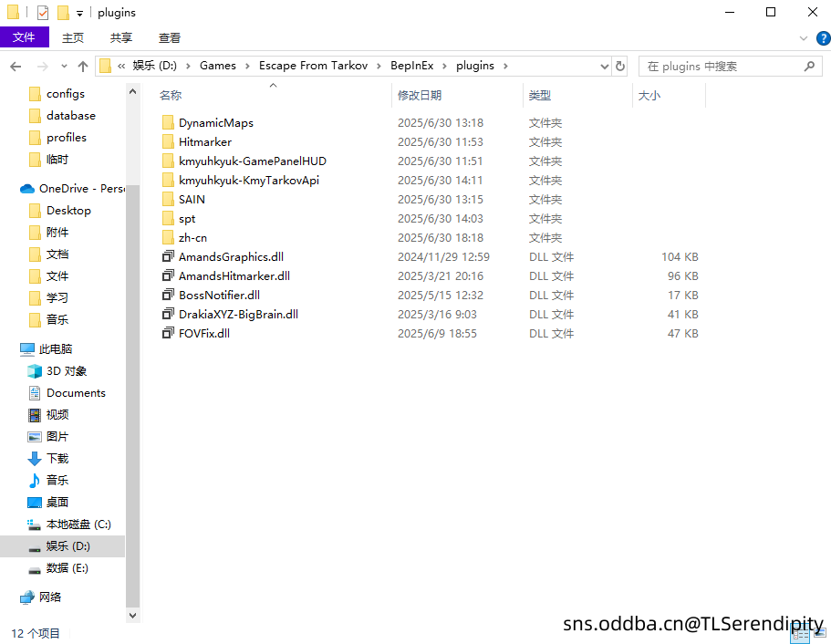The height and width of the screenshot is (644, 831).
Task: Open 临时 folder in navigation pane
Action: [x=57, y=159]
